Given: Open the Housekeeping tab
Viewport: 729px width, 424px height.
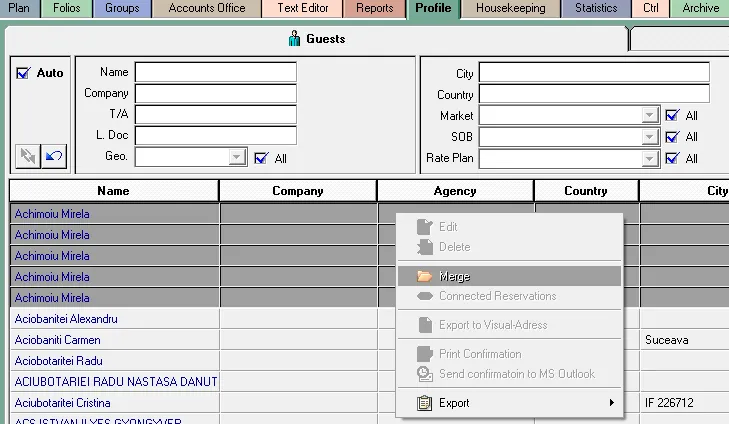Looking at the screenshot, I should 511,8.
